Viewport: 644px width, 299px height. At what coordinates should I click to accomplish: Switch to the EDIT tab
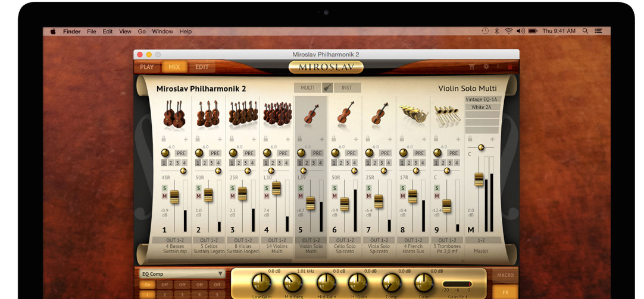202,67
